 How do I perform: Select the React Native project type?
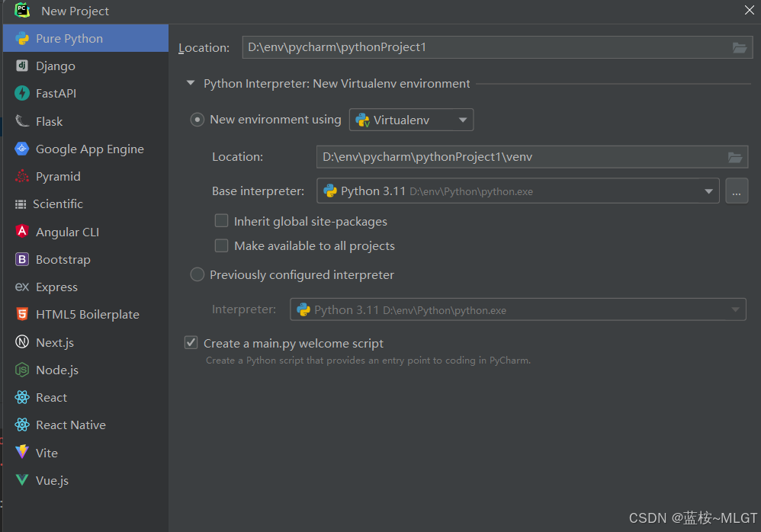85,425
